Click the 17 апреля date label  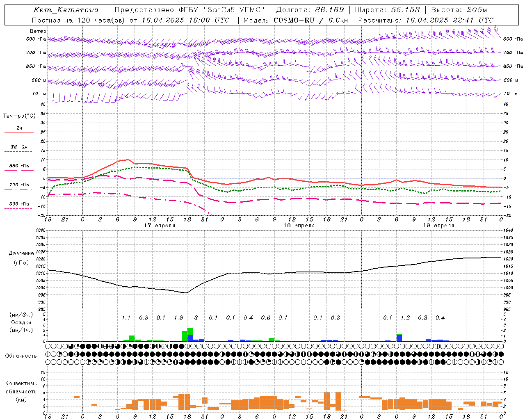160,226
